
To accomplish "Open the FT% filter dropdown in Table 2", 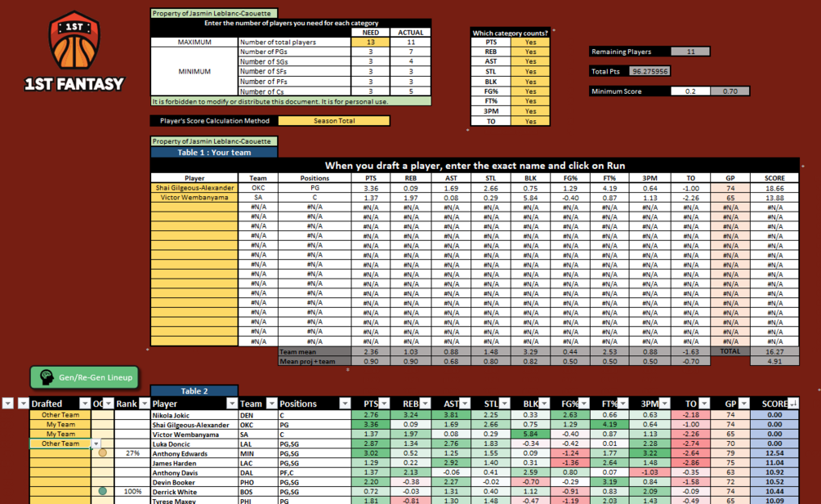I will [x=622, y=404].
